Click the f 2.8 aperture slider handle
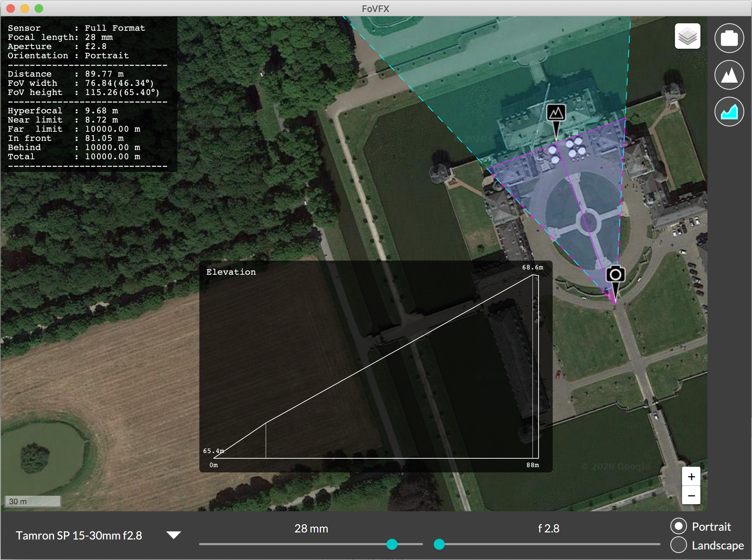The width and height of the screenshot is (752, 560). (439, 544)
